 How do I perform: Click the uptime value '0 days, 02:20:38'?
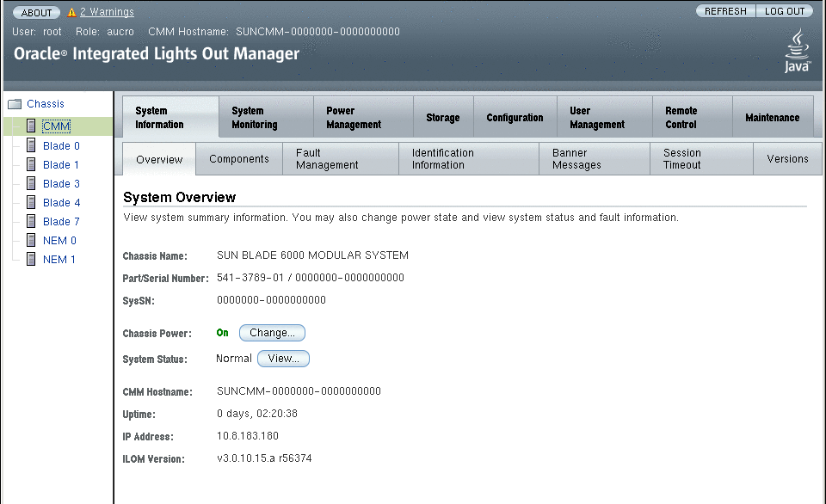[257, 414]
